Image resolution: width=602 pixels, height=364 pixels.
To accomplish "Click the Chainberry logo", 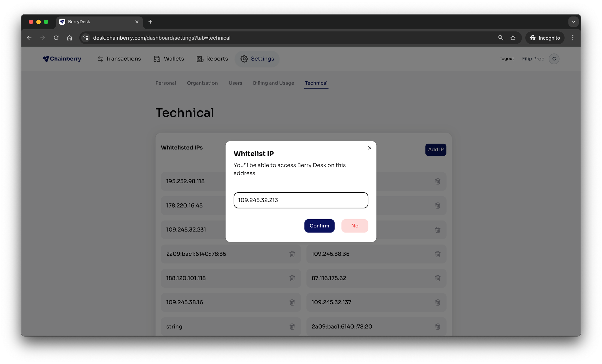I will 62,59.
